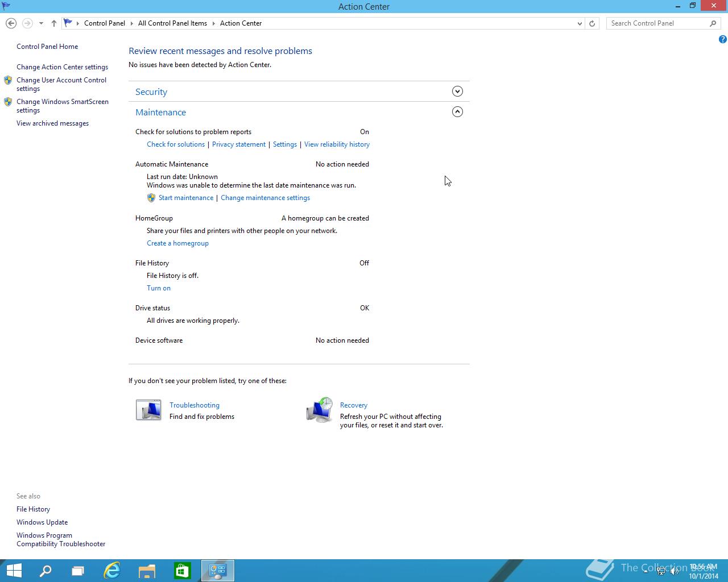
Task: Click the shield icon beside Start maintenance
Action: [x=151, y=198]
